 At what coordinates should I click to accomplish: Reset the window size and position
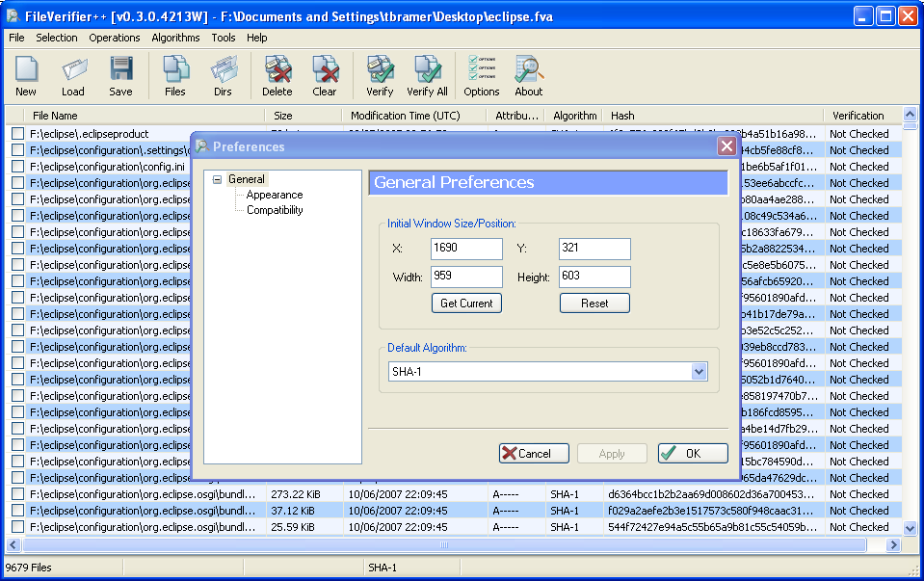click(x=594, y=304)
